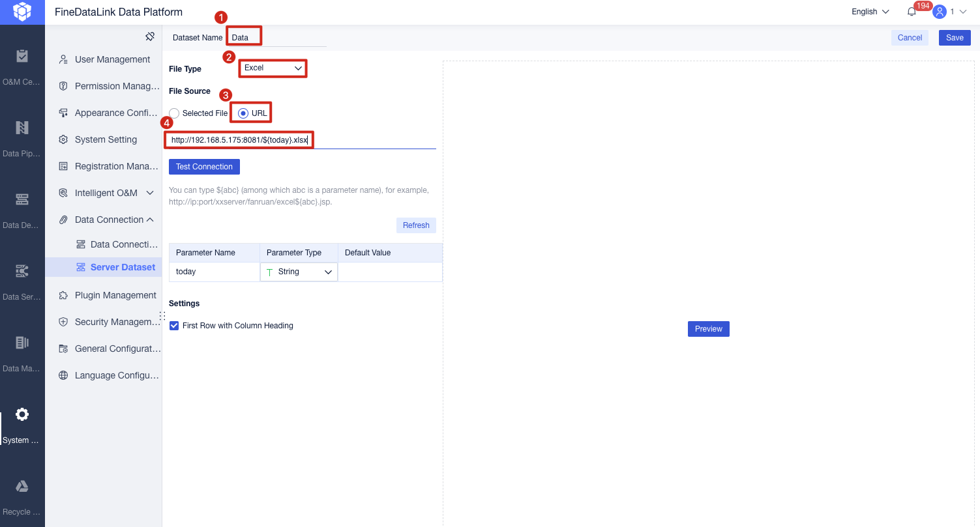Click the pin sidebar icon
This screenshot has height=527, width=980.
[150, 36]
